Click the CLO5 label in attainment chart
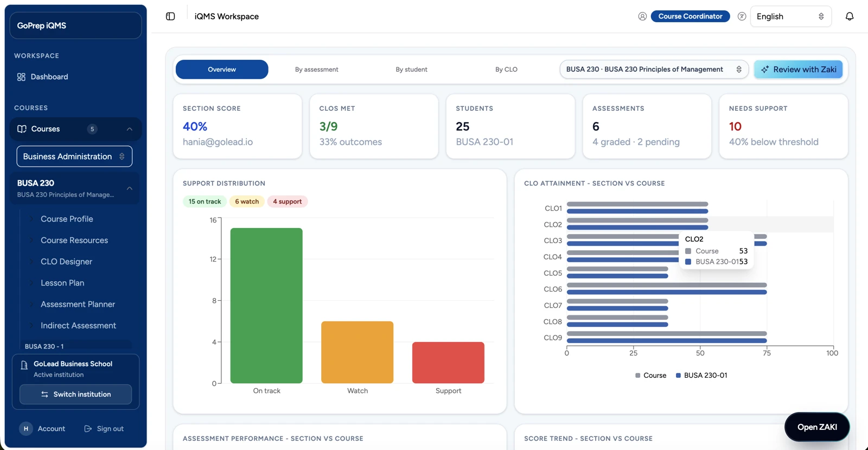868x450 pixels. (x=553, y=273)
